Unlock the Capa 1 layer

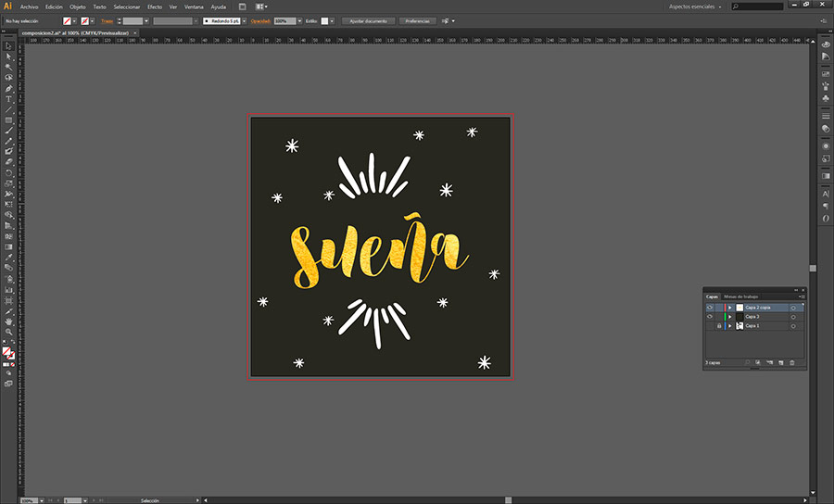tap(719, 326)
